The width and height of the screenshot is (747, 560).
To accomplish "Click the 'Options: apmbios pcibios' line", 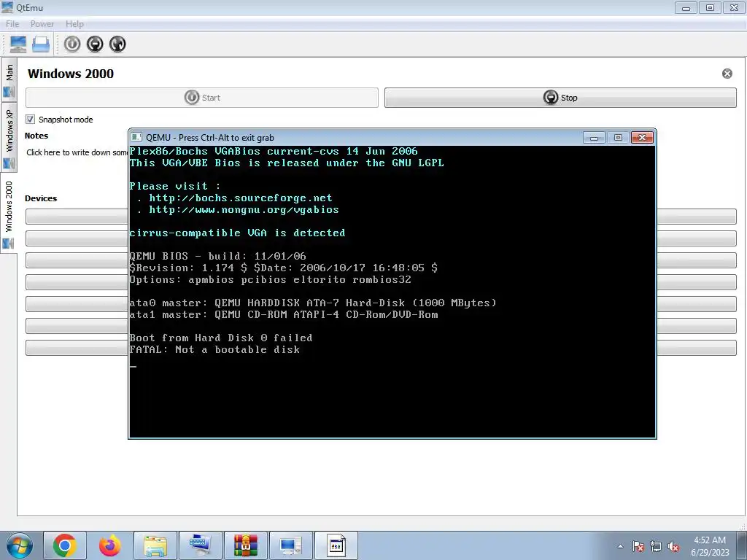I will (270, 279).
